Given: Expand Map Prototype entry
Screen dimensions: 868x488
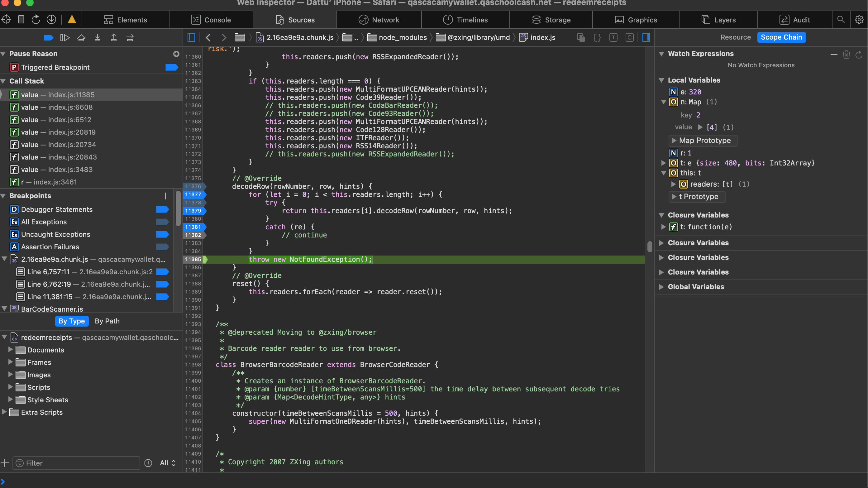Looking at the screenshot, I should point(674,141).
